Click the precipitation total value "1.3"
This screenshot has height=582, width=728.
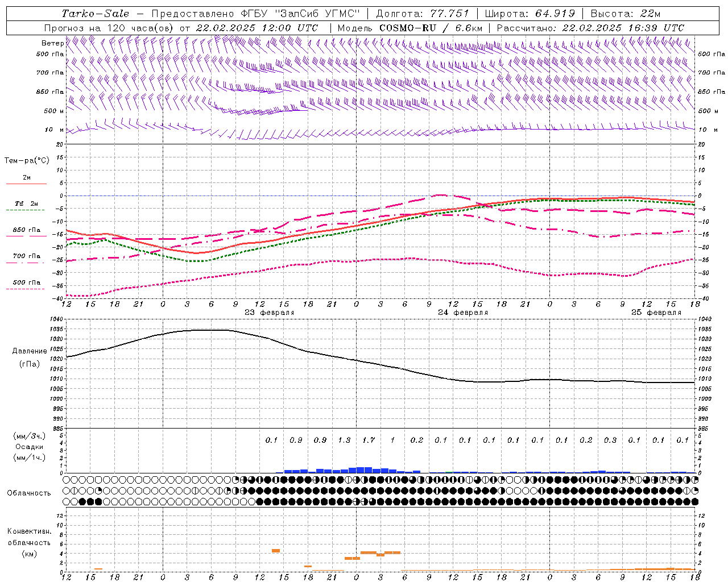(x=344, y=440)
